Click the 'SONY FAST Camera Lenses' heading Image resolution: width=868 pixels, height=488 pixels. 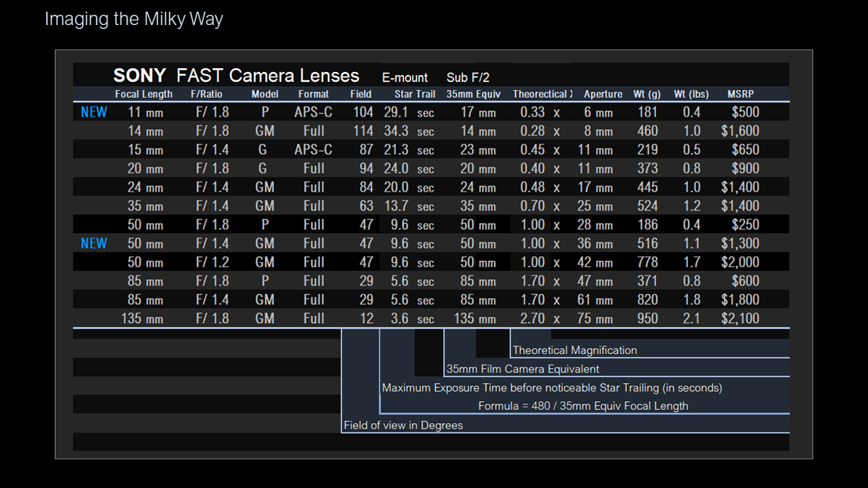(x=236, y=75)
